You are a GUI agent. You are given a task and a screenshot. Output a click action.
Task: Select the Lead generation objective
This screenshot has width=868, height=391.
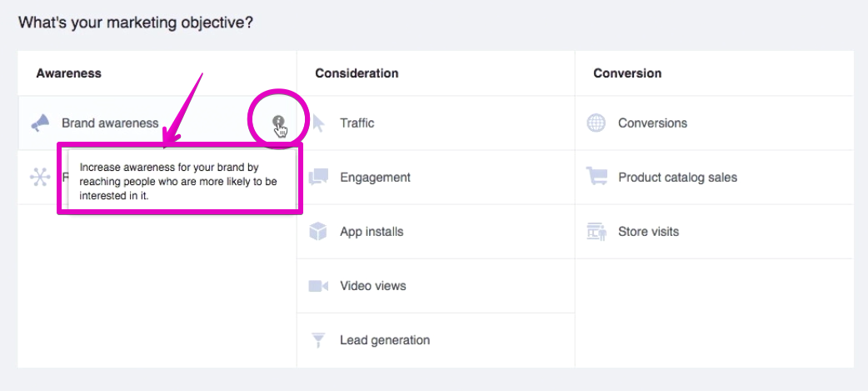coord(436,340)
